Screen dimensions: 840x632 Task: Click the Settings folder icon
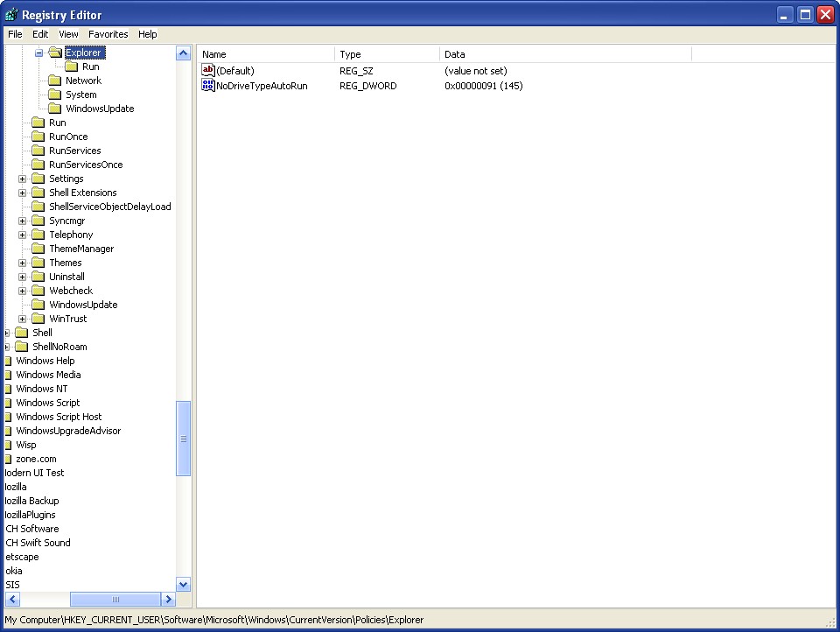[38, 178]
